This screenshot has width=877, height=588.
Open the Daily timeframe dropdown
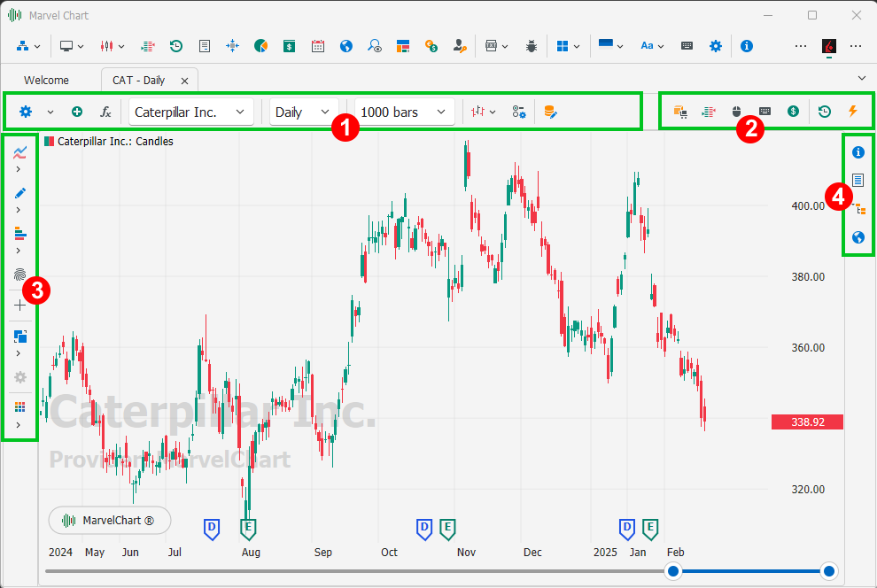coord(304,112)
